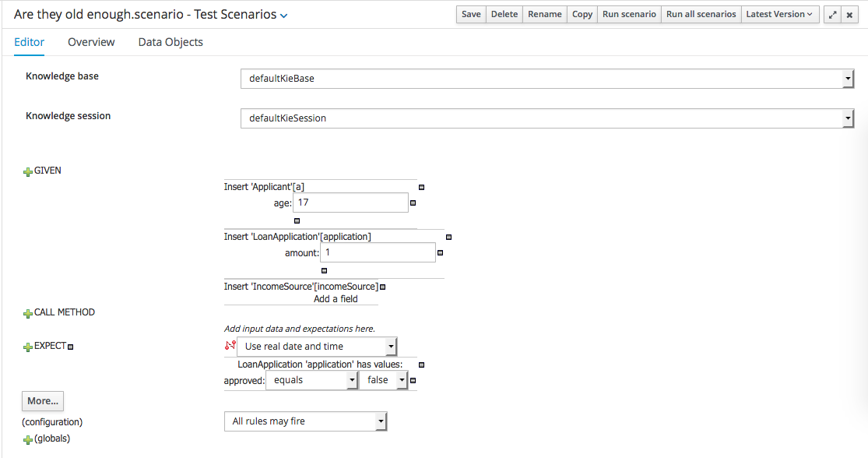Remove the Applicant age field row
Image resolution: width=868 pixels, height=458 pixels.
coord(413,203)
